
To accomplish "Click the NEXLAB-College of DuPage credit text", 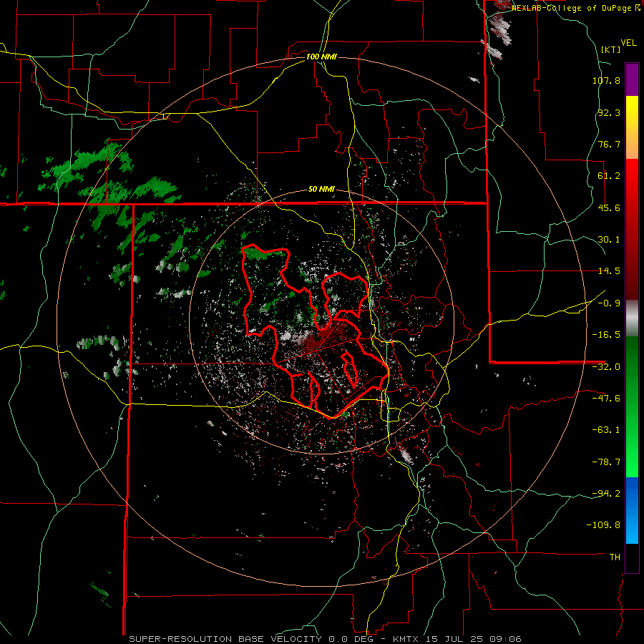I will coord(575,8).
